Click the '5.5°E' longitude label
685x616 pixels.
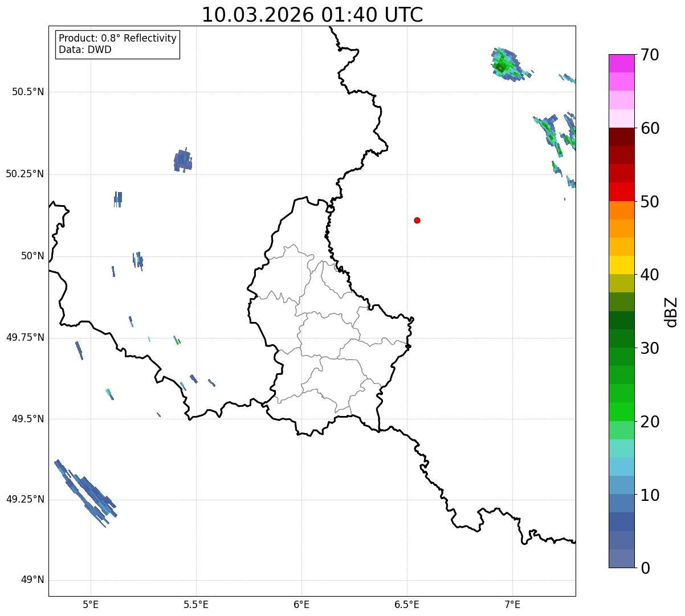[196, 604]
